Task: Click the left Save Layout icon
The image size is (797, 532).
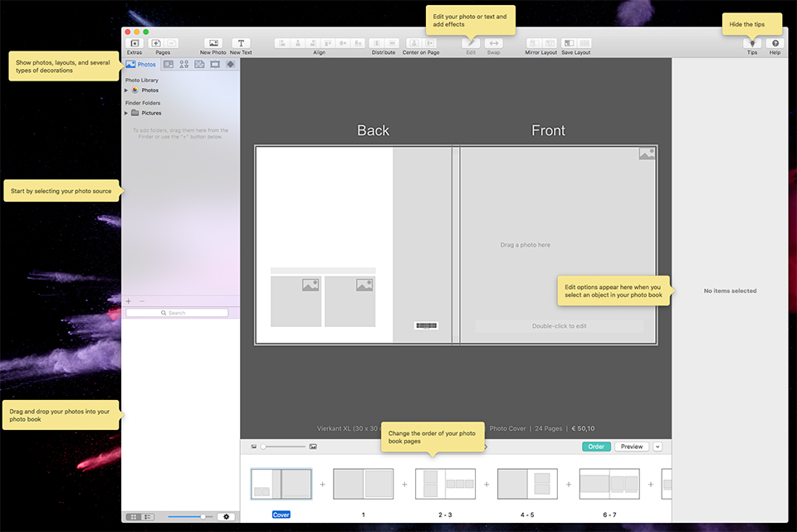Action: tap(570, 43)
